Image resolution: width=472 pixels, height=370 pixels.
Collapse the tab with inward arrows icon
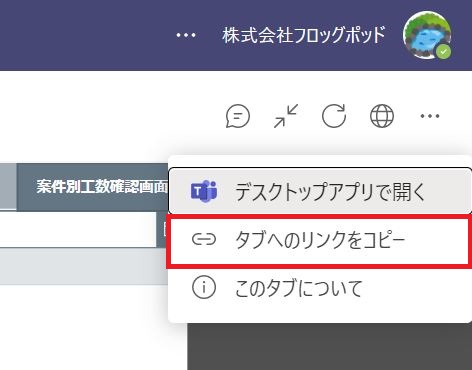286,116
